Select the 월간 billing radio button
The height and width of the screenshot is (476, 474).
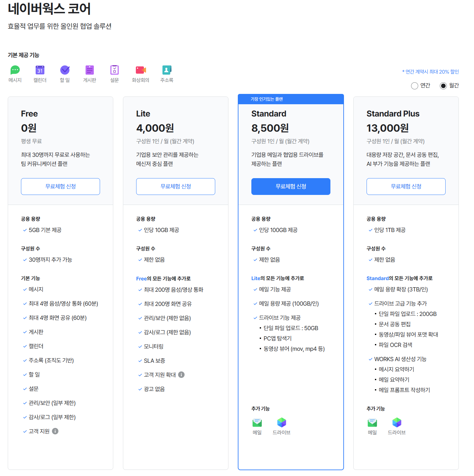(443, 86)
